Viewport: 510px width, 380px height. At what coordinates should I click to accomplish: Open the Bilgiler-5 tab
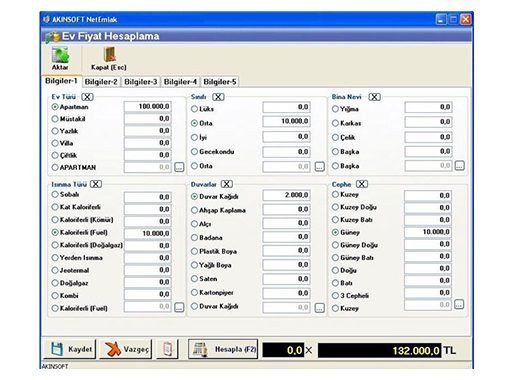coord(220,82)
